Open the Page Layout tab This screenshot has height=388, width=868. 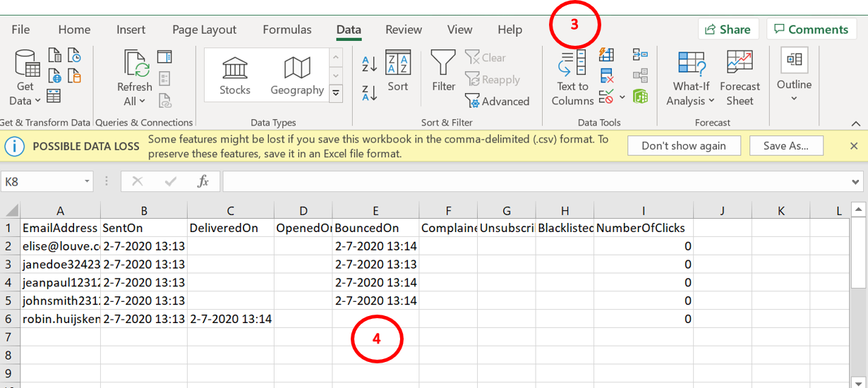tap(204, 30)
